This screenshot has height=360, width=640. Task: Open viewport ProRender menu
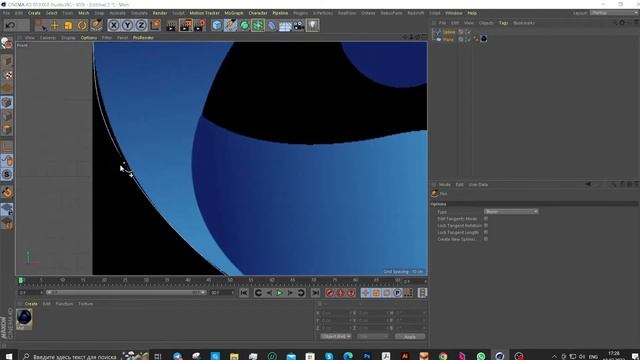pos(143,38)
